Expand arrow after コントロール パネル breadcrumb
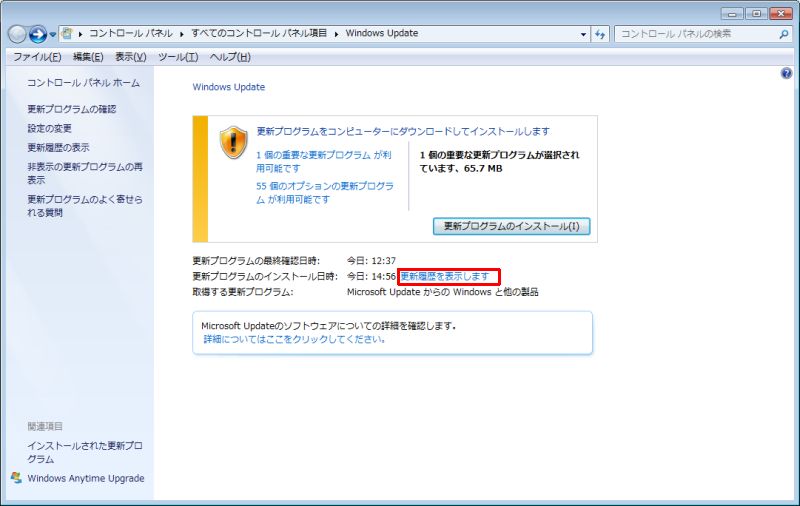800x506 pixels. pyautogui.click(x=182, y=34)
